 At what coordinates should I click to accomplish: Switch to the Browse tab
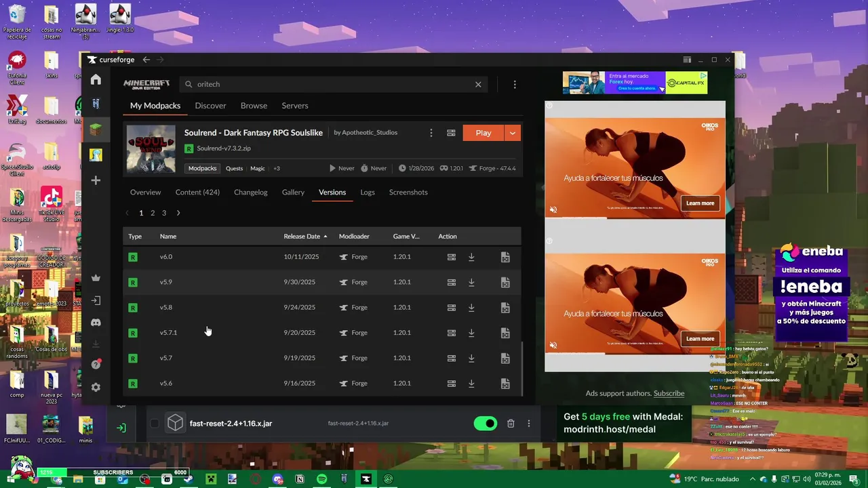(254, 106)
